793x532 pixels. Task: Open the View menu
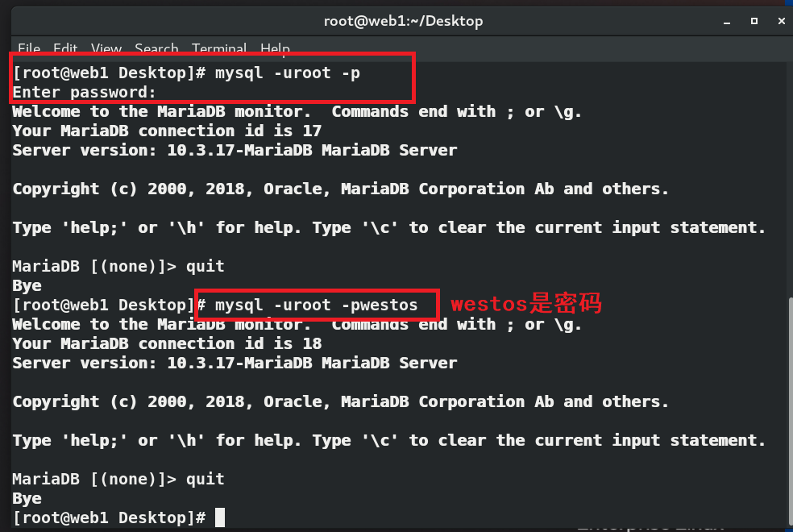[x=106, y=48]
